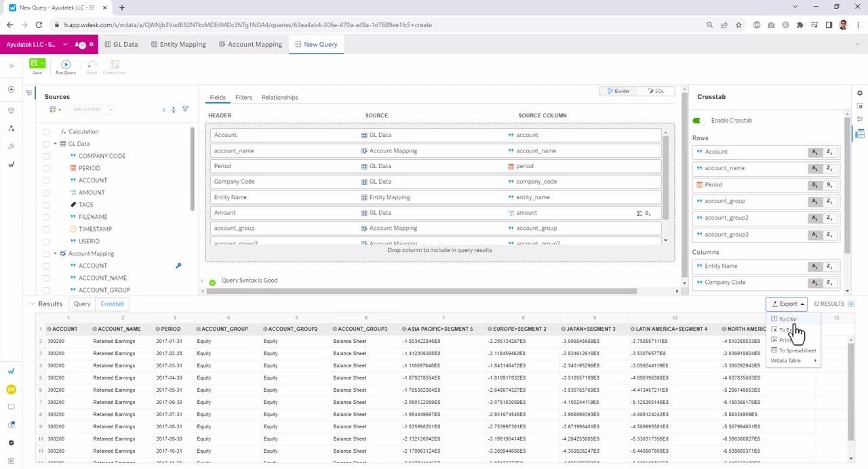
Task: Check the TAGS field checkbox
Action: [x=46, y=205]
